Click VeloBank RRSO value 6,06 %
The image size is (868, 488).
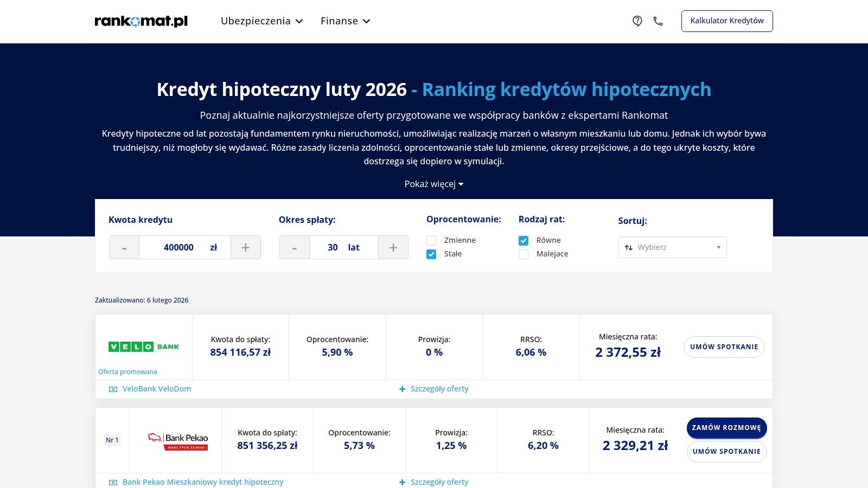tap(531, 352)
